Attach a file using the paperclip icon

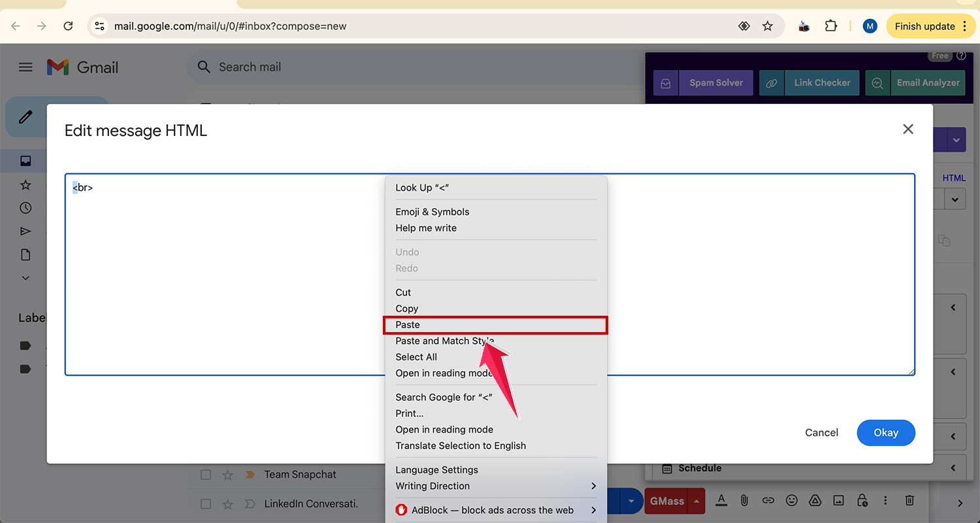tap(745, 500)
